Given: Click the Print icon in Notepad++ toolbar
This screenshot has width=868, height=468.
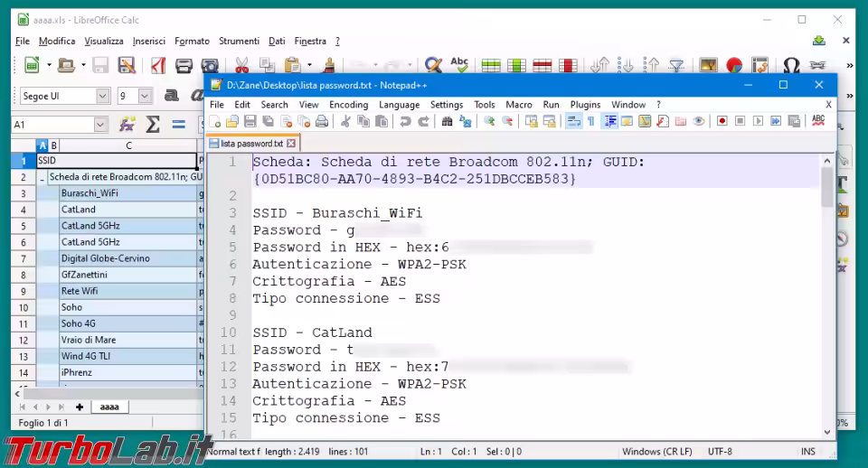Looking at the screenshot, I should coord(321,122).
